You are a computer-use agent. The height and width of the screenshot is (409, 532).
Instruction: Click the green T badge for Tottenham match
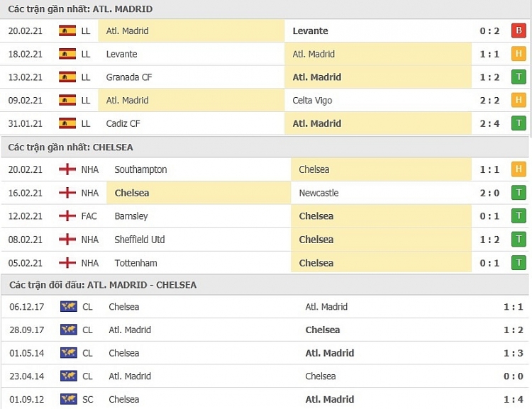pyautogui.click(x=519, y=262)
